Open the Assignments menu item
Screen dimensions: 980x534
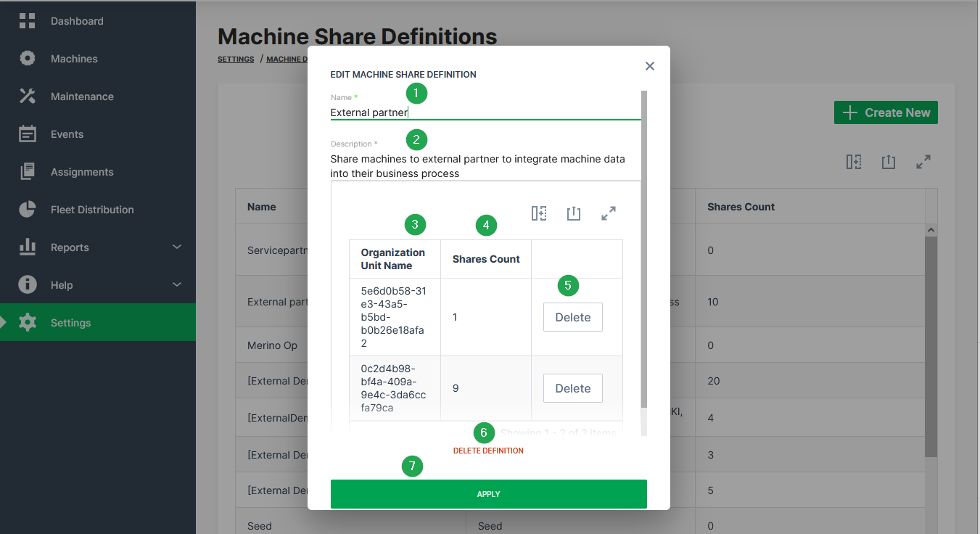(x=82, y=172)
